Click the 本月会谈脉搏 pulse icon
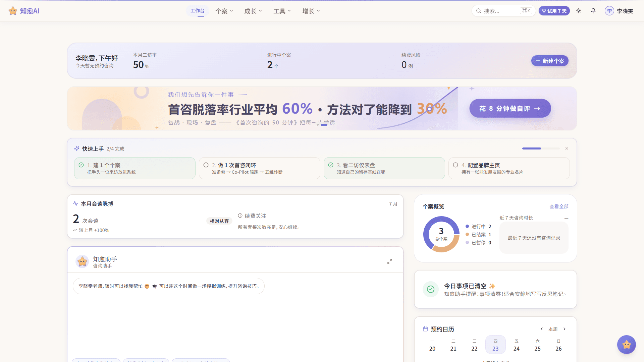Image resolution: width=644 pixels, height=362 pixels. pos(75,203)
